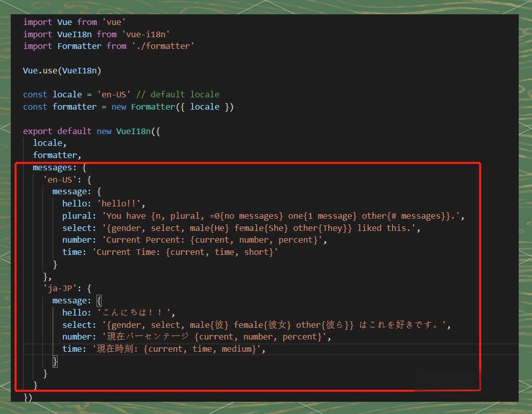
Task: Click the 'export default' keywords
Action: tap(57, 131)
